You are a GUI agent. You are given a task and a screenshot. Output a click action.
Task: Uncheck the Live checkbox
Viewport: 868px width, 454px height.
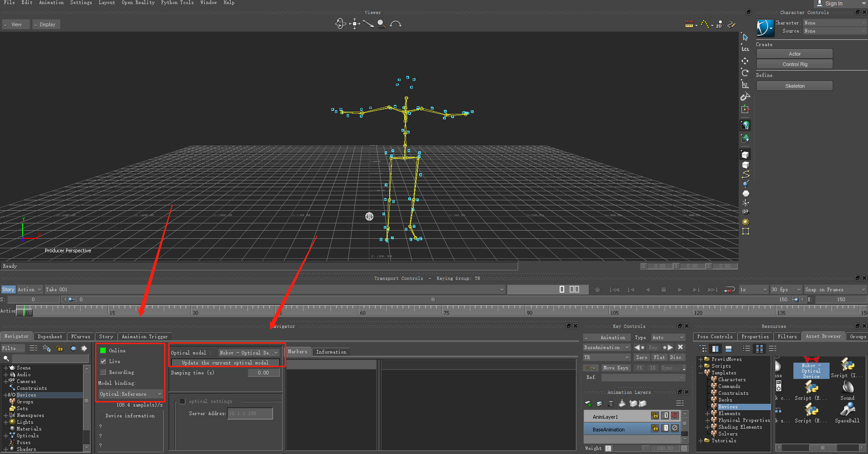coord(103,361)
